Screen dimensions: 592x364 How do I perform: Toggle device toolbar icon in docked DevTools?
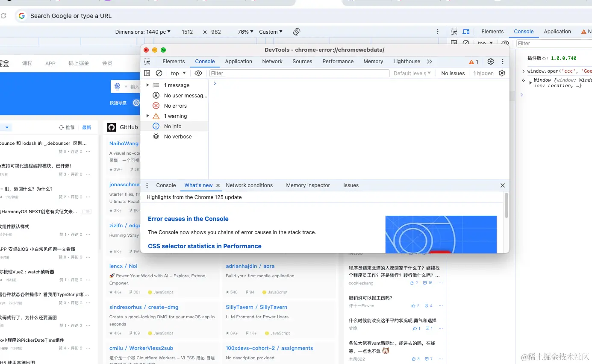coord(466,32)
